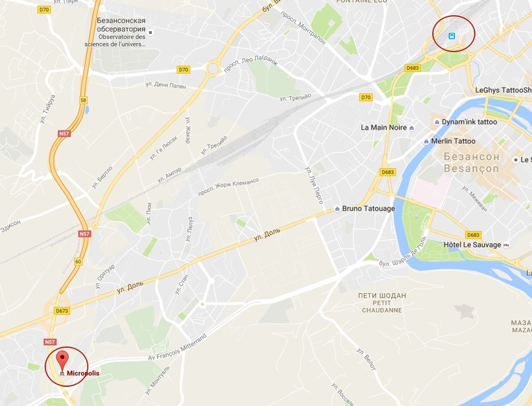Click the Dynam'ink tattoo marker icon
Screen dimensions: 532x406
(437, 122)
